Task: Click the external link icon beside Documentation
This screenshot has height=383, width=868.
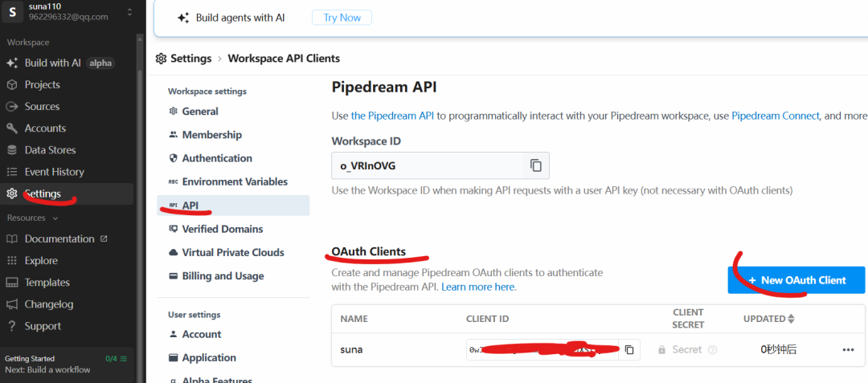Action: 103,238
